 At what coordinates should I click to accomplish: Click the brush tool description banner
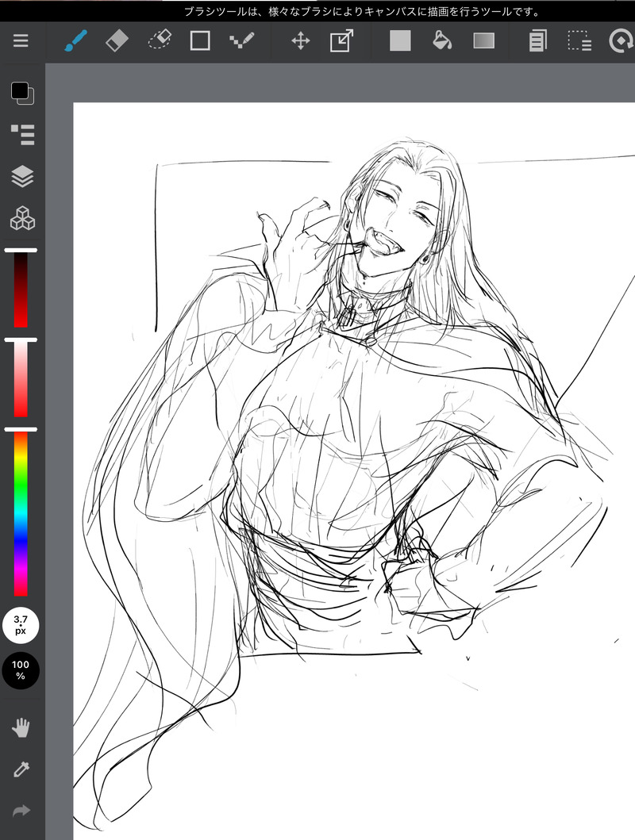pyautogui.click(x=363, y=11)
